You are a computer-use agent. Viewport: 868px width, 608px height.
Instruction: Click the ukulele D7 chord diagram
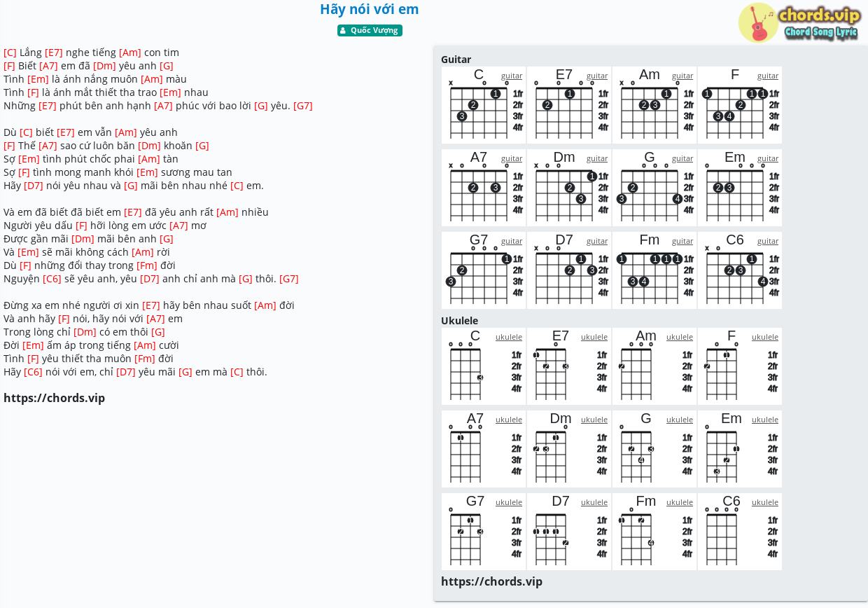pyautogui.click(x=569, y=532)
